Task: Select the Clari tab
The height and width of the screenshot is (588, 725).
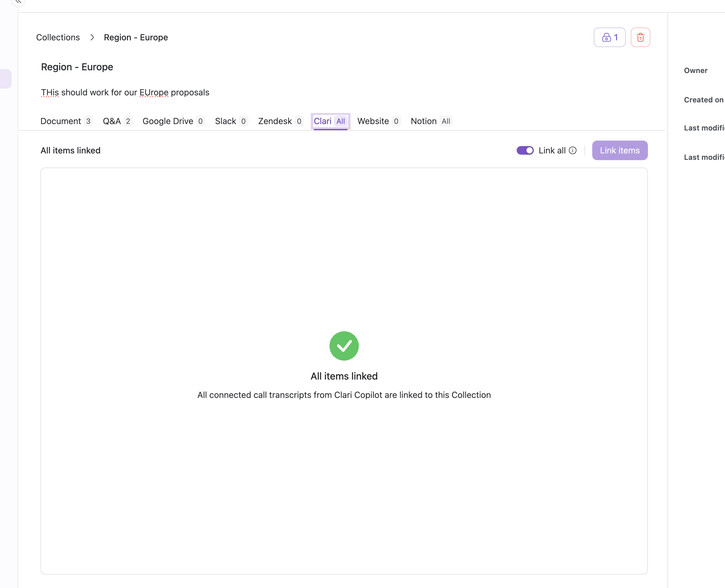Action: point(330,121)
